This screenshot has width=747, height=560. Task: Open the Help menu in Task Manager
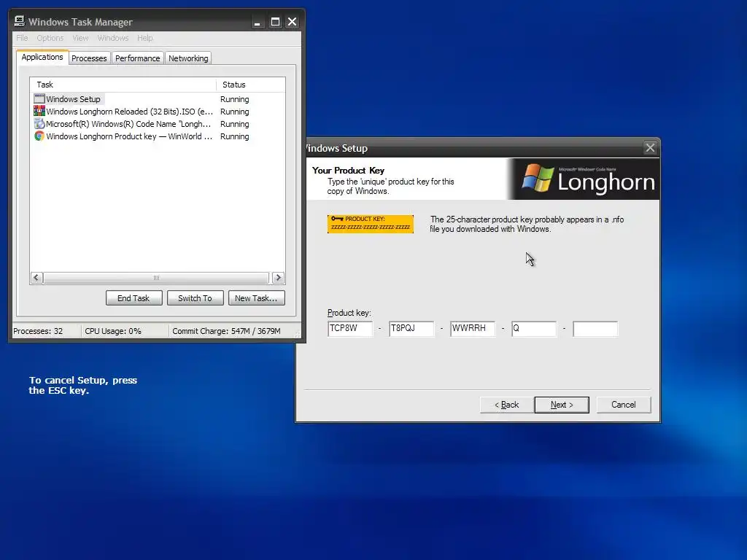(145, 38)
